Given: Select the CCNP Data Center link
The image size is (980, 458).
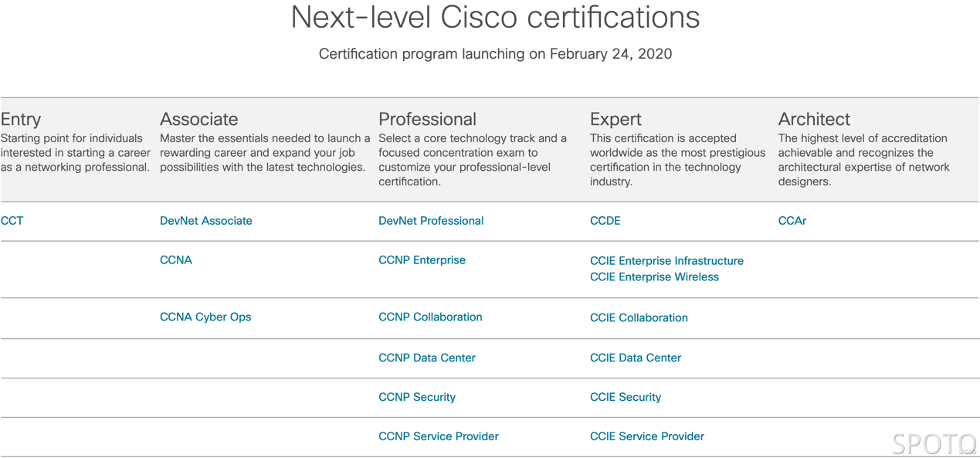Looking at the screenshot, I should [x=427, y=358].
